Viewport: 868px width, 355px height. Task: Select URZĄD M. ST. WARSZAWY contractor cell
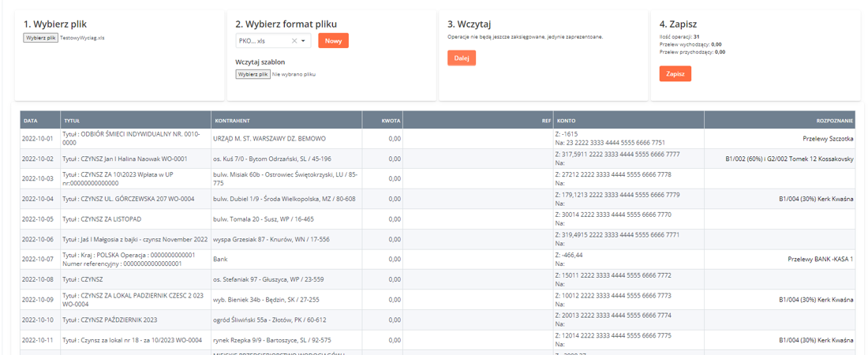tap(269, 139)
